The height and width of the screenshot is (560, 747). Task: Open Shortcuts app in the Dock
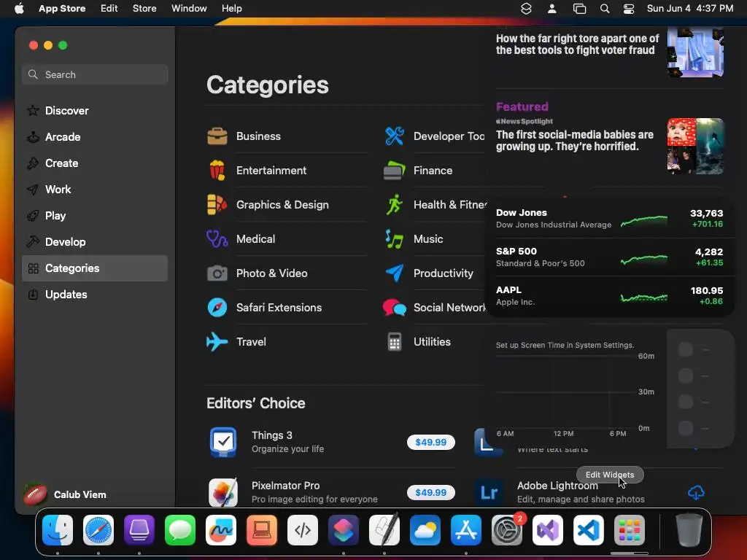coord(344,530)
